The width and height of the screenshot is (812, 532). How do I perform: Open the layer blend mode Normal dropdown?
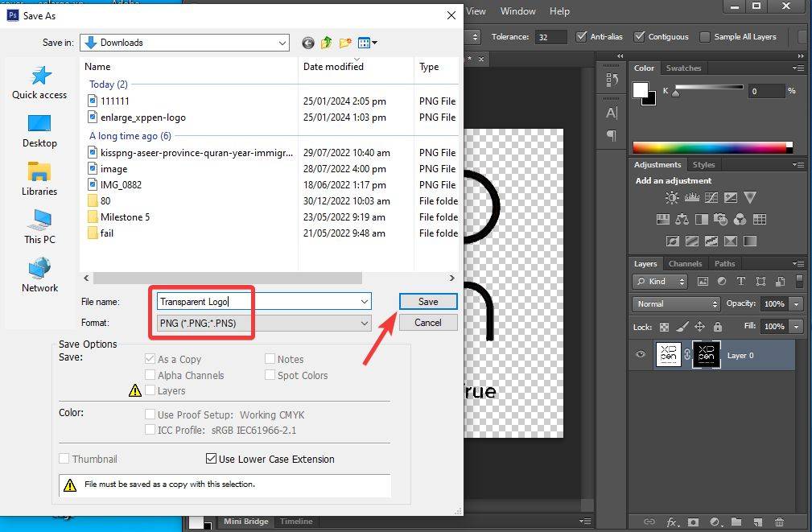676,304
